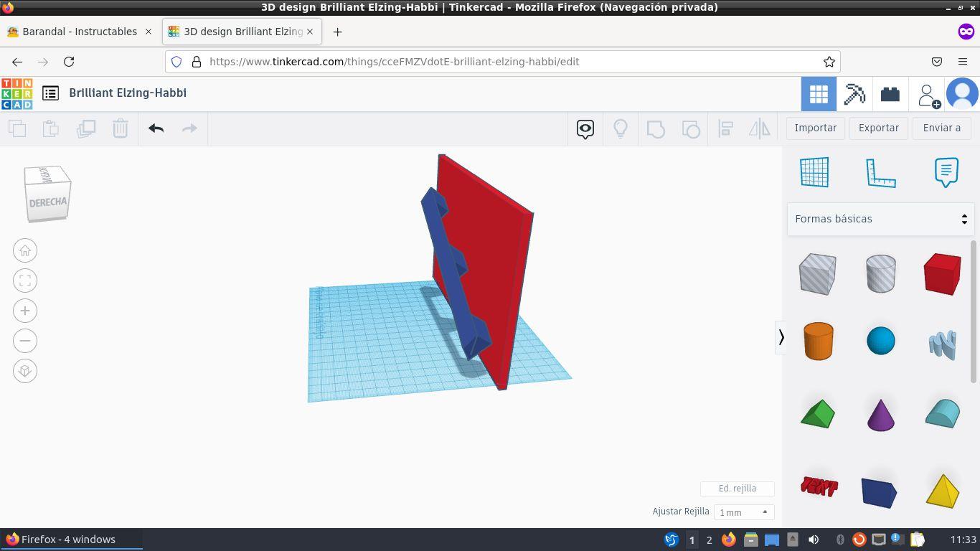Collapse the shapes panel arrow

(x=781, y=336)
